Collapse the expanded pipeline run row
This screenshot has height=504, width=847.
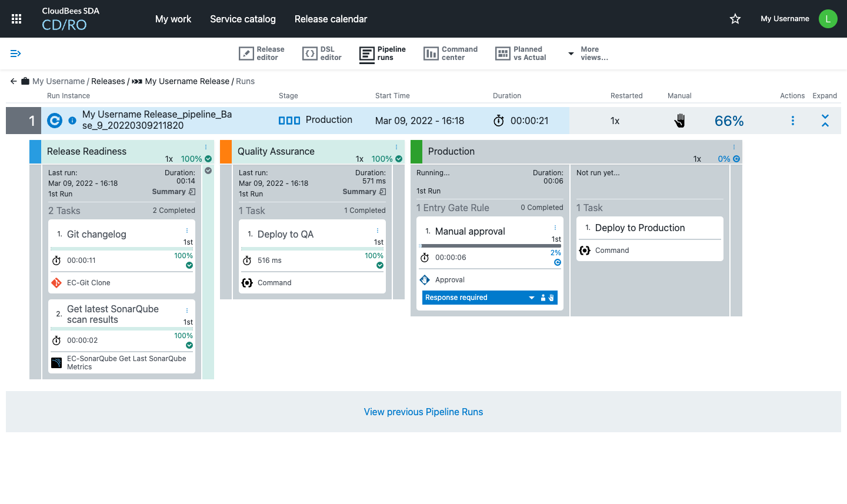pos(825,121)
